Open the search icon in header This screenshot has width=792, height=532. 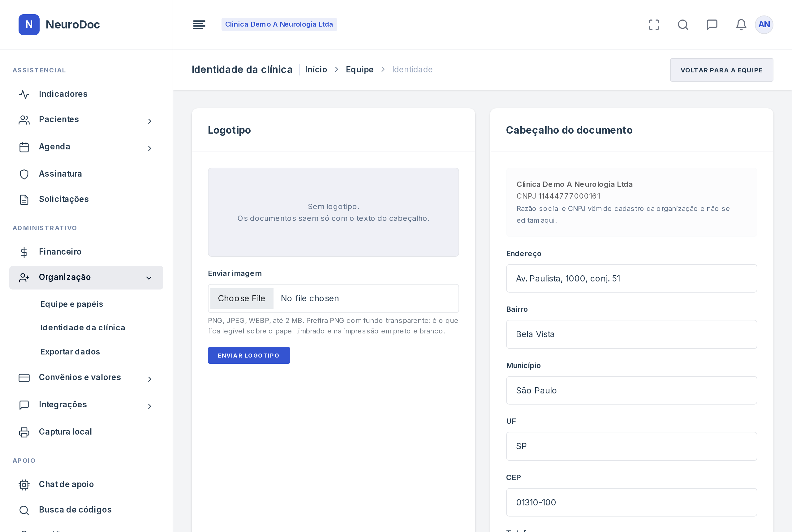683,24
